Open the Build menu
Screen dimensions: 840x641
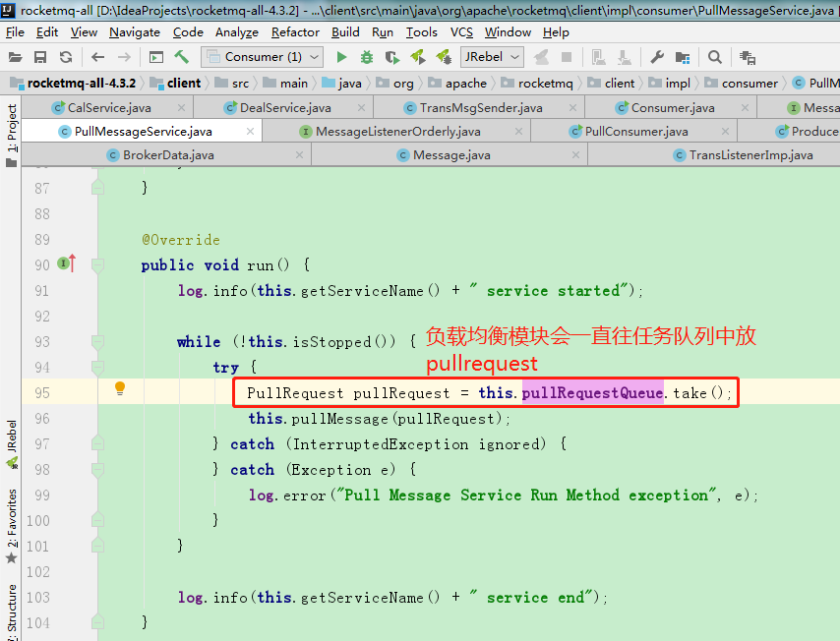point(345,32)
